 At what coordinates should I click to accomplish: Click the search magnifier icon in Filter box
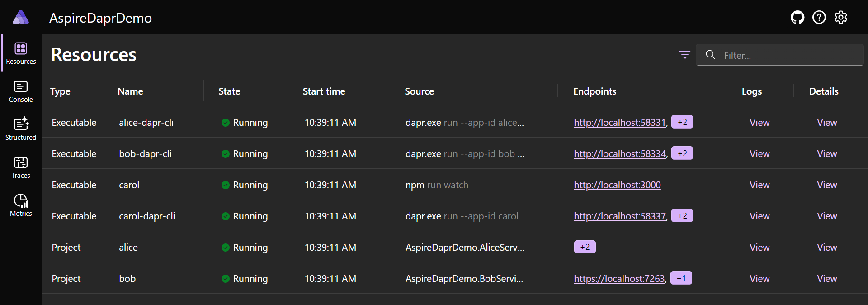[711, 55]
